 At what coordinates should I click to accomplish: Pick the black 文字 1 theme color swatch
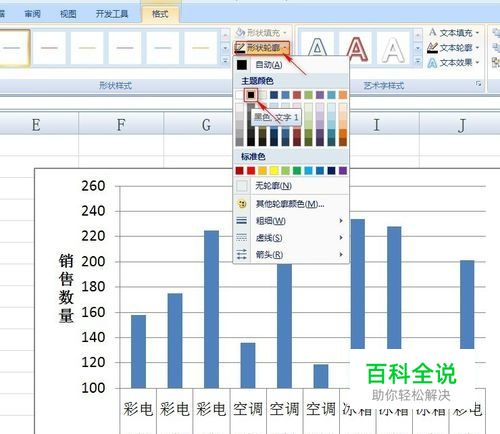coord(251,95)
